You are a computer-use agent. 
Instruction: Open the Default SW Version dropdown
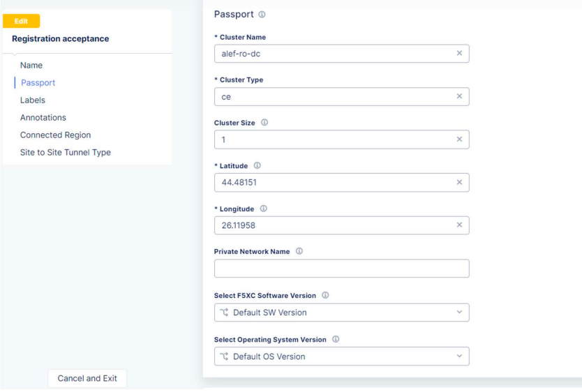pyautogui.click(x=341, y=312)
